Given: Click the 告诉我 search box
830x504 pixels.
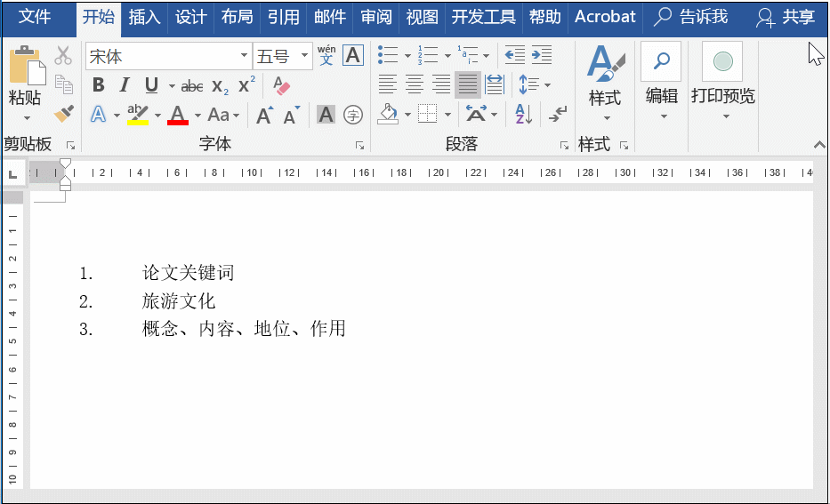Looking at the screenshot, I should point(691,17).
